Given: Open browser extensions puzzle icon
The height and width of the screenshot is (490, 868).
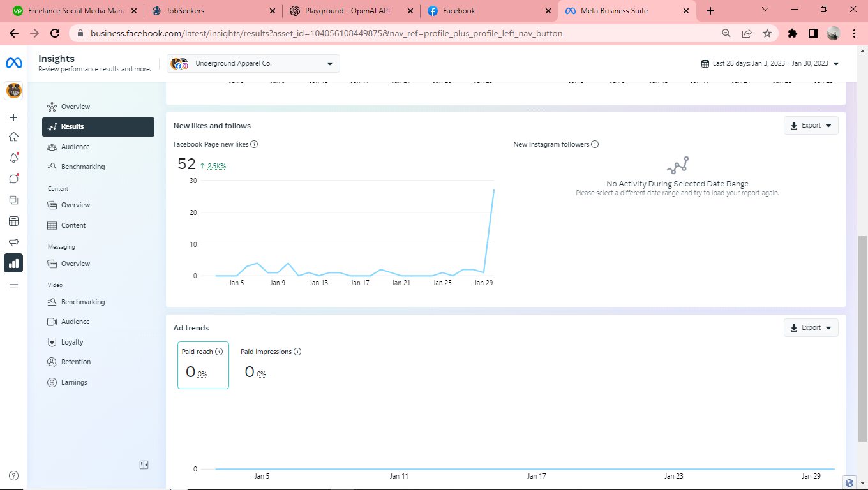Looking at the screenshot, I should (793, 33).
